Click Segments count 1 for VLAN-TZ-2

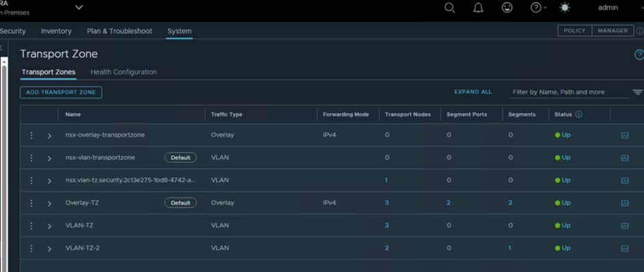pyautogui.click(x=510, y=248)
